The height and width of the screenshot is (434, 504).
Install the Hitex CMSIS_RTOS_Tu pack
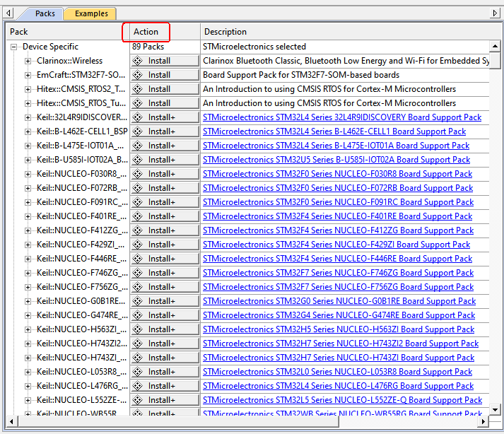tap(165, 103)
